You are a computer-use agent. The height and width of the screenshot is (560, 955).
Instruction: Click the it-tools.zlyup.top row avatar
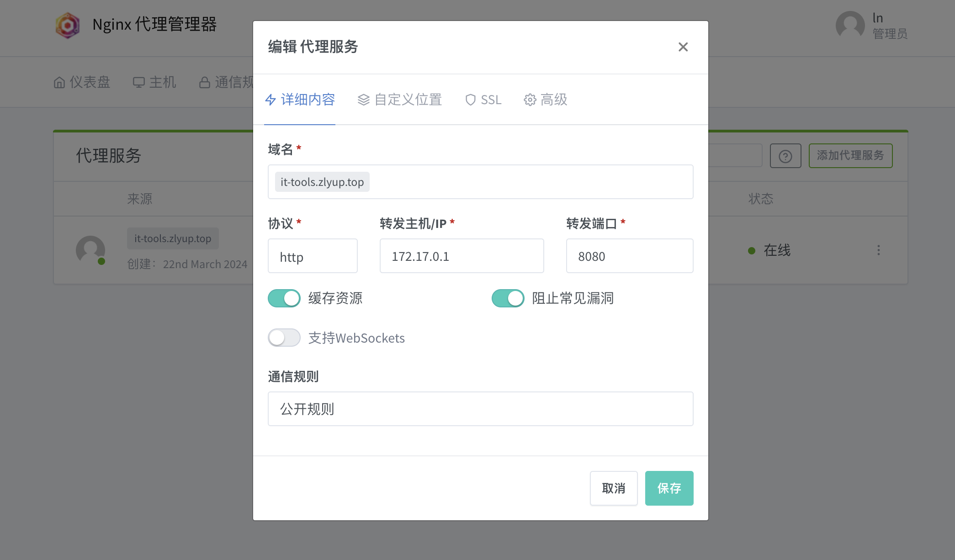click(x=90, y=250)
